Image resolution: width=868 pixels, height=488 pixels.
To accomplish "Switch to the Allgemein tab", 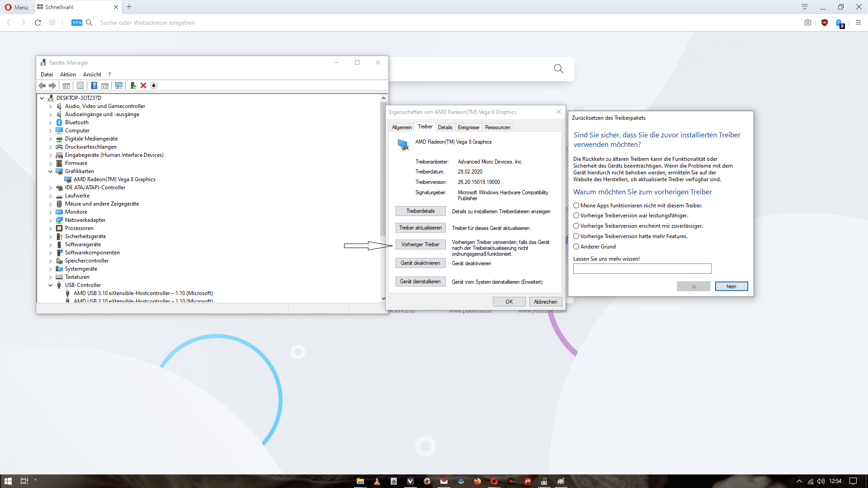I will point(402,127).
